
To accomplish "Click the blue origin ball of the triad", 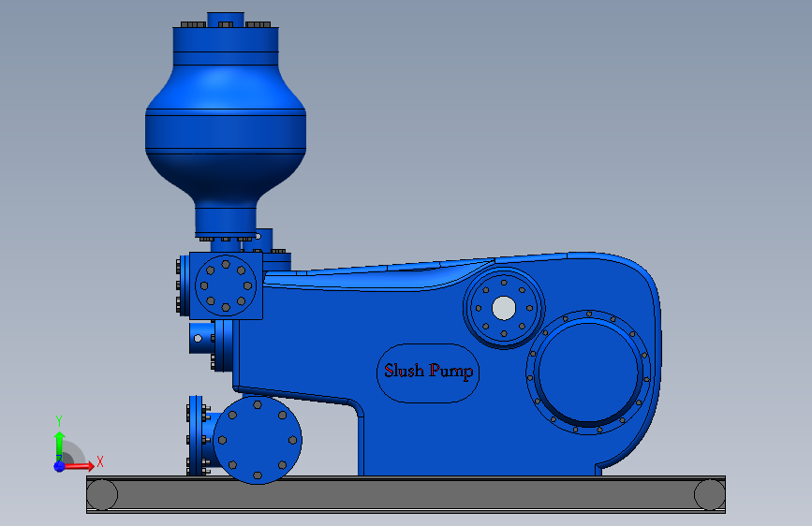I will pyautogui.click(x=59, y=466).
